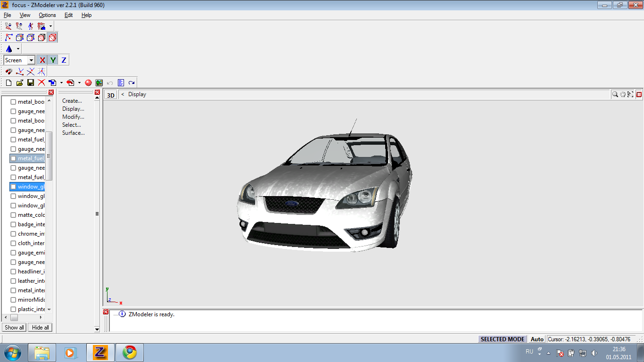Click the blue redo arrow icon
This screenshot has height=362, width=644.
pyautogui.click(x=132, y=82)
